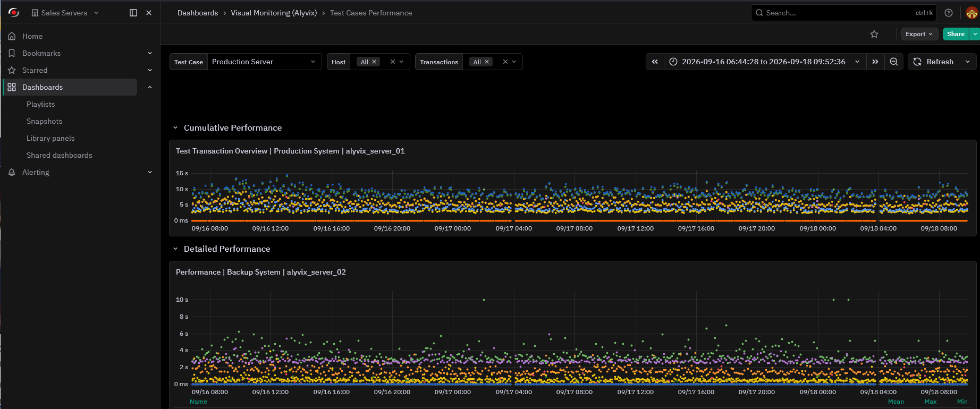Remove the All value from Transactions filter
The height and width of the screenshot is (409, 980).
pyautogui.click(x=487, y=62)
